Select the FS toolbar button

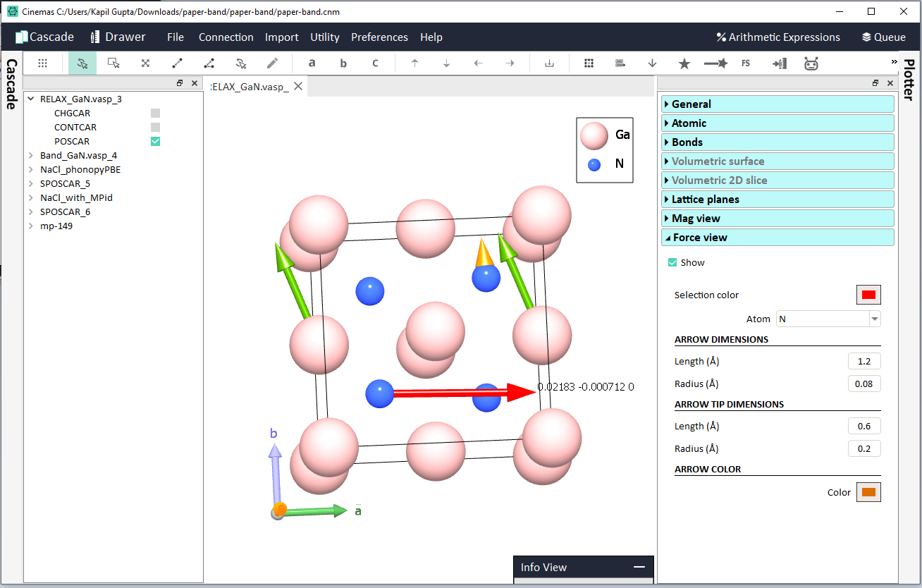coord(746,63)
